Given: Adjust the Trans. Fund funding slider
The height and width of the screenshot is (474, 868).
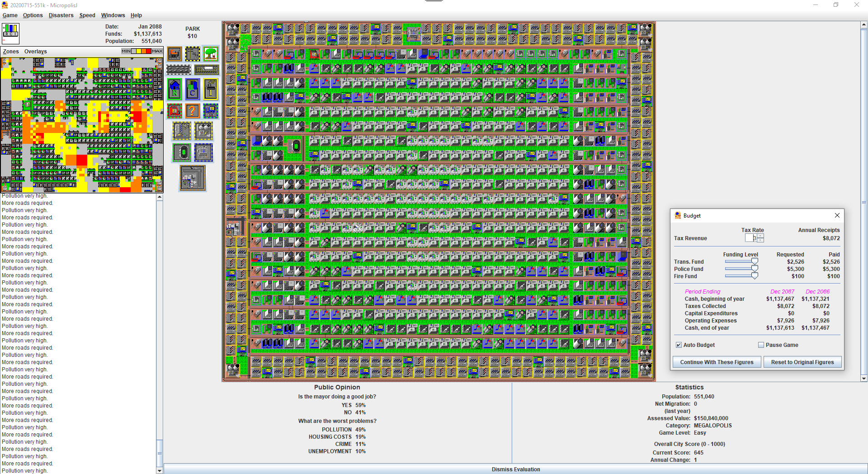Looking at the screenshot, I should pos(741,261).
